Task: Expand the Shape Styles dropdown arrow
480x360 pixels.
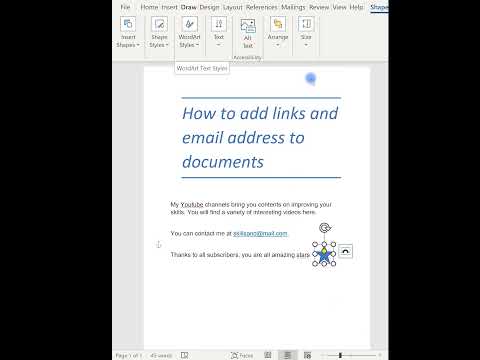Action: tap(167, 45)
